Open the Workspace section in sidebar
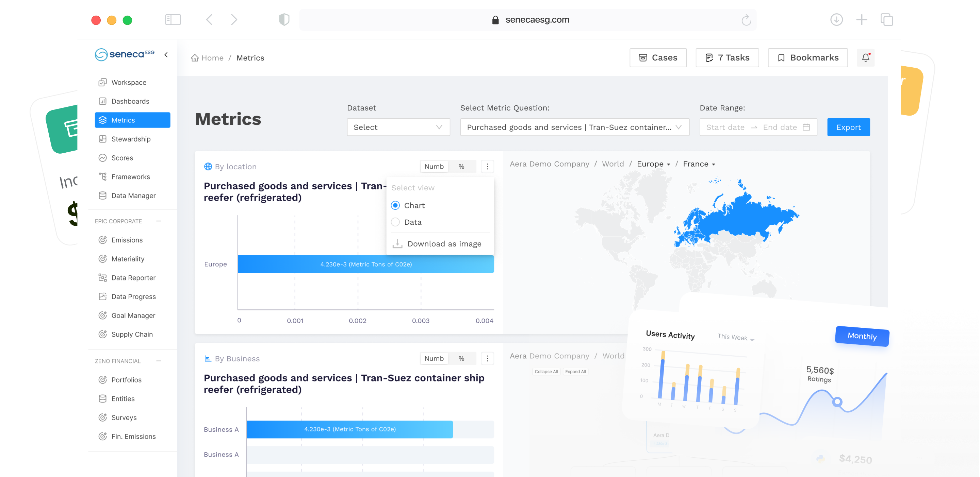Screen dimensions: 980x477 (x=129, y=82)
